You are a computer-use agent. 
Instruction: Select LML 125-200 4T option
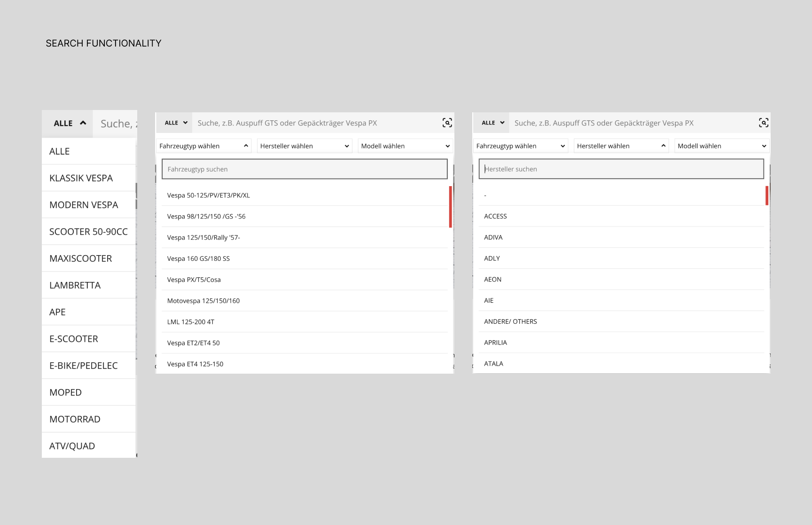pos(190,322)
